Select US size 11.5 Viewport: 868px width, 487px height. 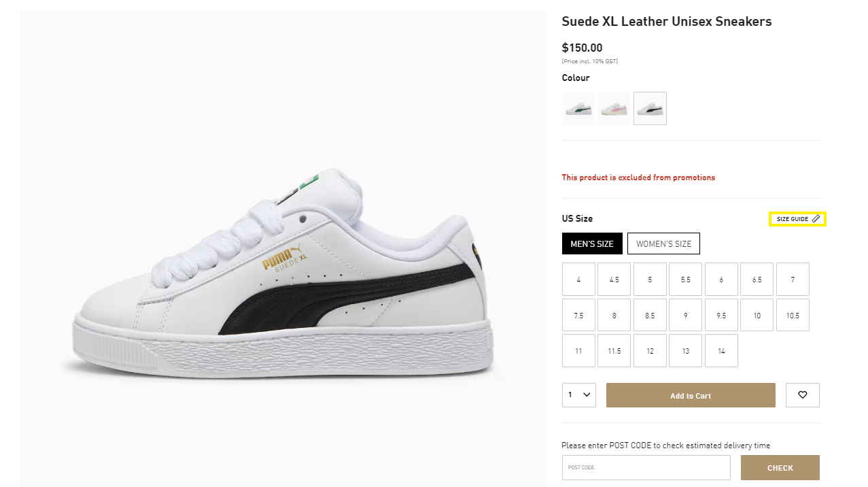pos(614,350)
